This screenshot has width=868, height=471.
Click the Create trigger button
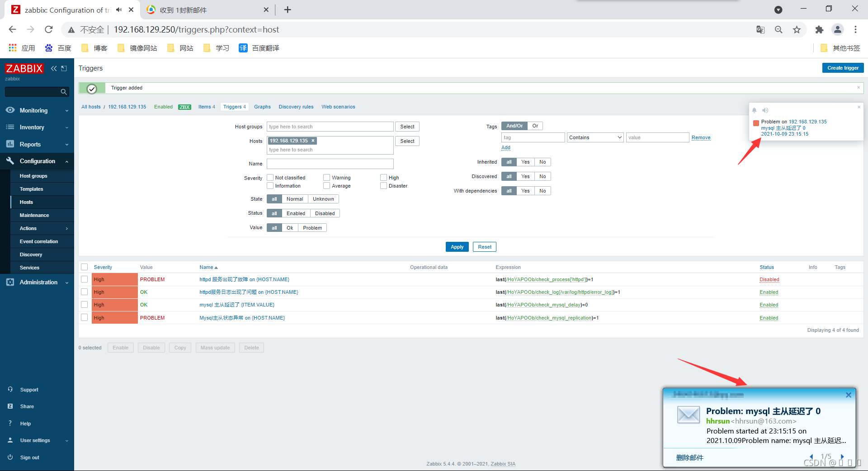coord(843,68)
